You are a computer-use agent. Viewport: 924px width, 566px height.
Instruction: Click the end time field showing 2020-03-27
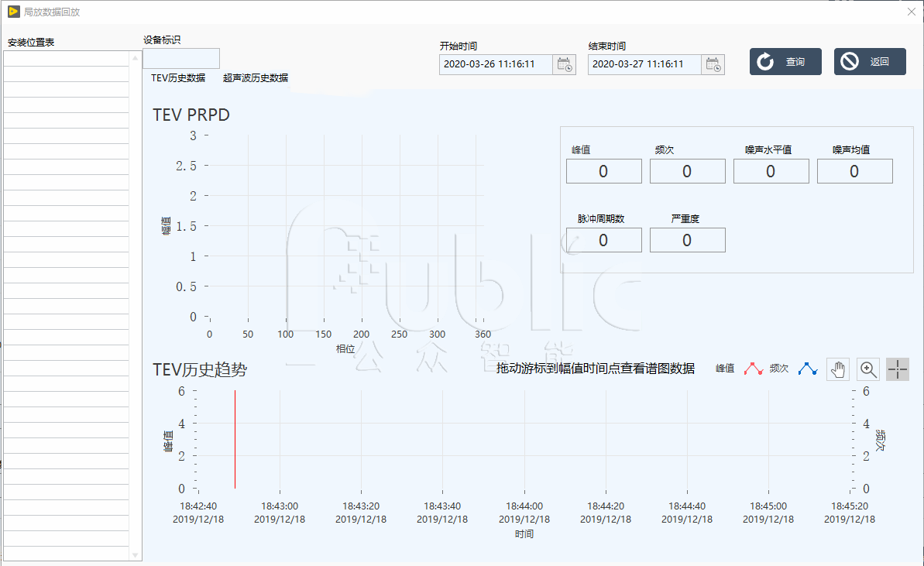point(644,64)
